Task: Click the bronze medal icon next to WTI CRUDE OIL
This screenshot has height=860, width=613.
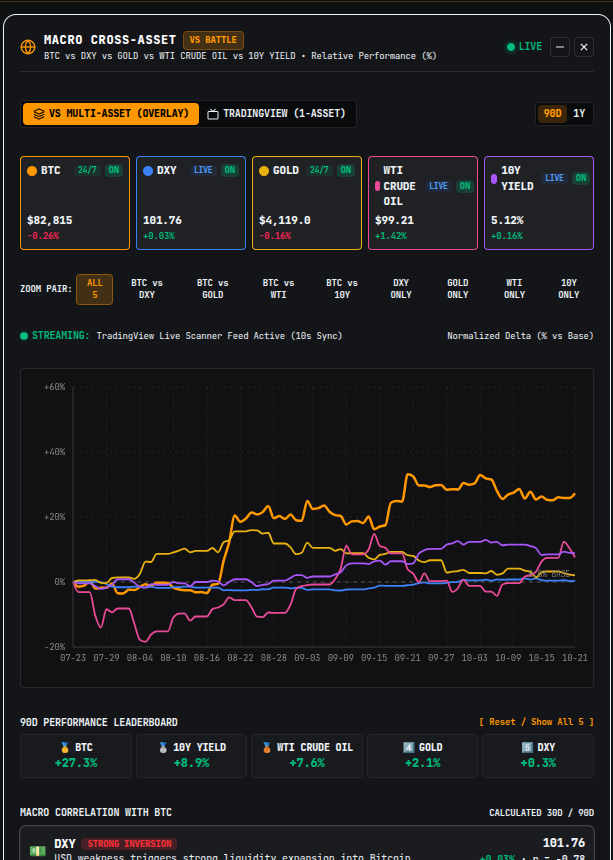Action: click(266, 748)
